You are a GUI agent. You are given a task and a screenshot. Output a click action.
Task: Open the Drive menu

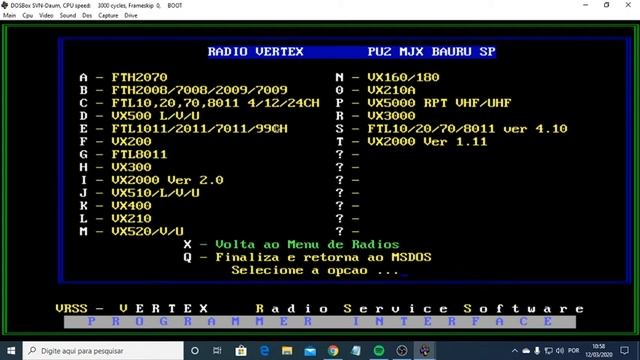pyautogui.click(x=131, y=16)
